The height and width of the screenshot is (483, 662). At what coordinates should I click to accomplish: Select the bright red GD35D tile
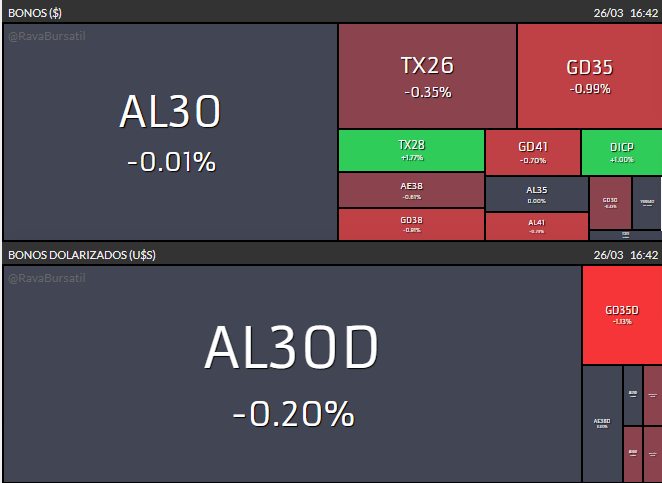pyautogui.click(x=621, y=315)
